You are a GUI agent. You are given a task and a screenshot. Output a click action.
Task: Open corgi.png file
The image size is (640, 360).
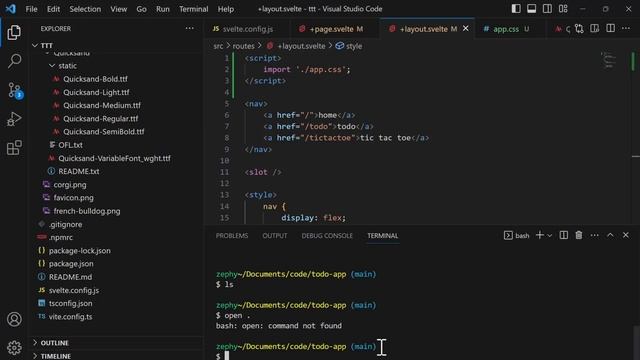click(70, 184)
